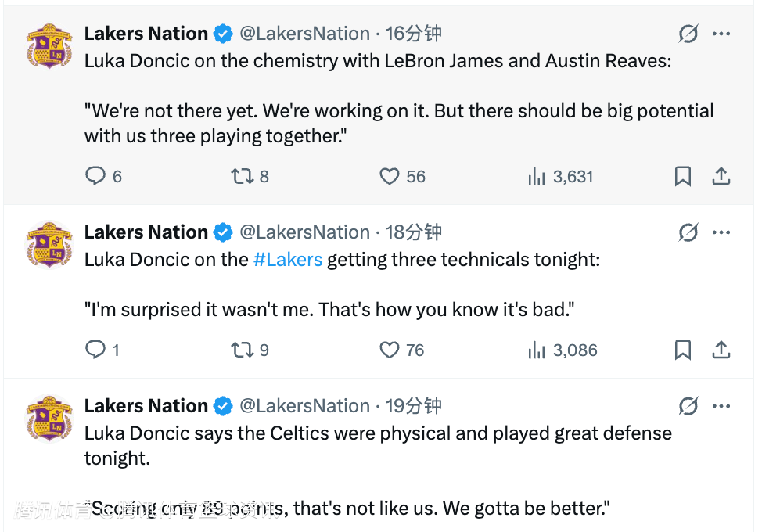Screen dimensions: 762x532
Task: Like the tweet with 56 likes
Action: (x=390, y=176)
